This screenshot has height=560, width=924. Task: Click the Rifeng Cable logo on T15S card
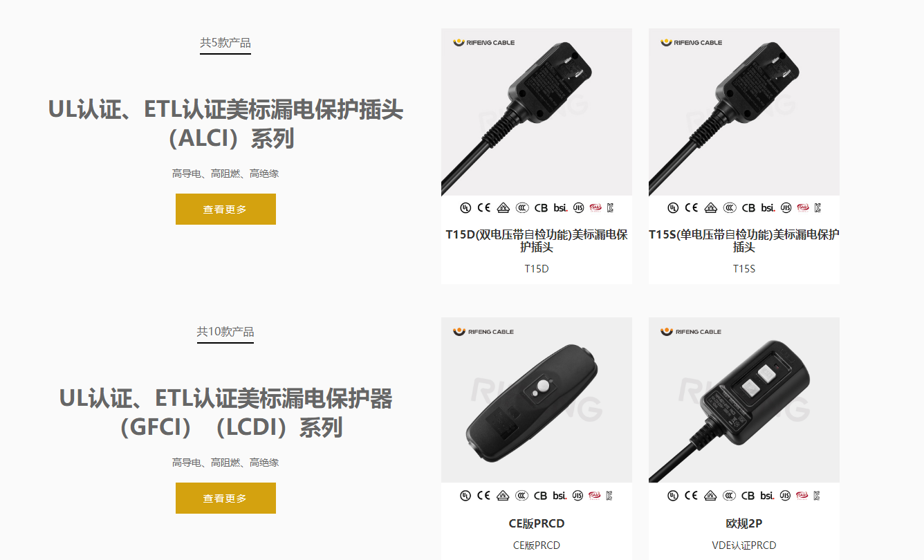tap(692, 43)
